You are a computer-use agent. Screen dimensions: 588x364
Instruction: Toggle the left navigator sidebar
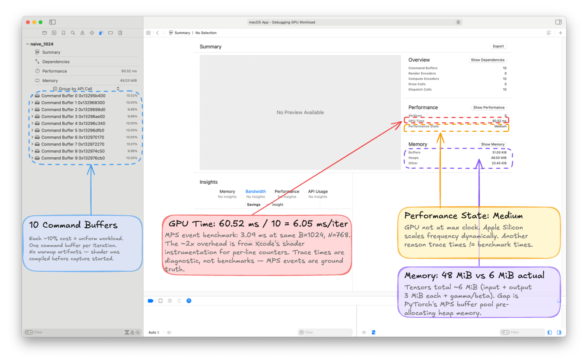[x=53, y=22]
